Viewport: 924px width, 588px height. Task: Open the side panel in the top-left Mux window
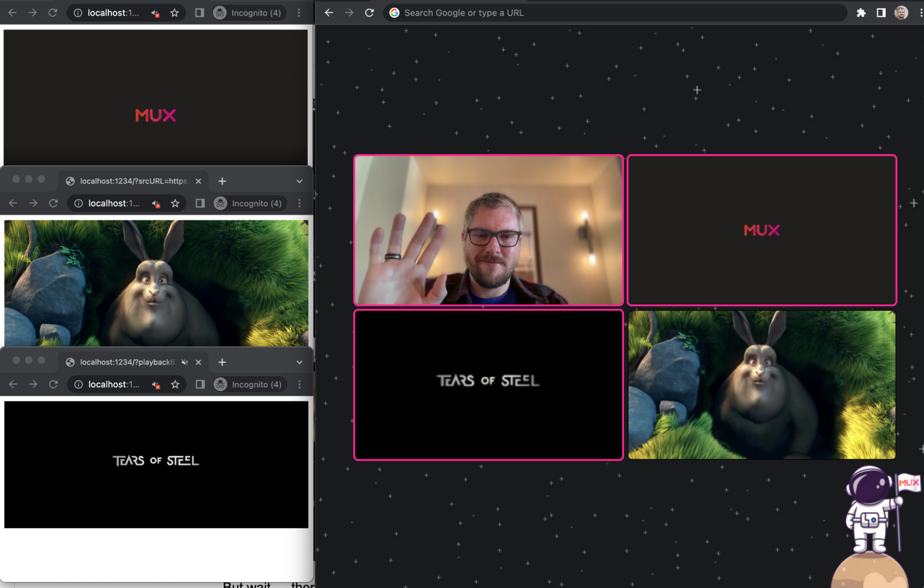coord(199,13)
